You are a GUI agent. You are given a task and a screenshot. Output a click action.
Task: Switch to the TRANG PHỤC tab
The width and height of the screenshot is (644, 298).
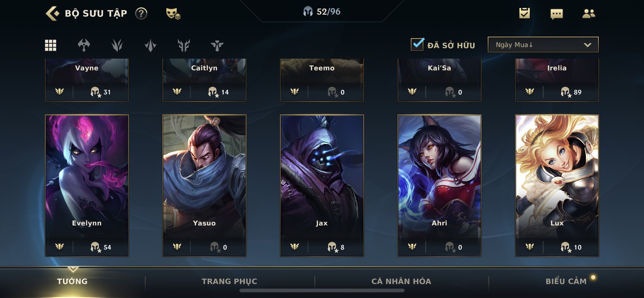(x=229, y=281)
